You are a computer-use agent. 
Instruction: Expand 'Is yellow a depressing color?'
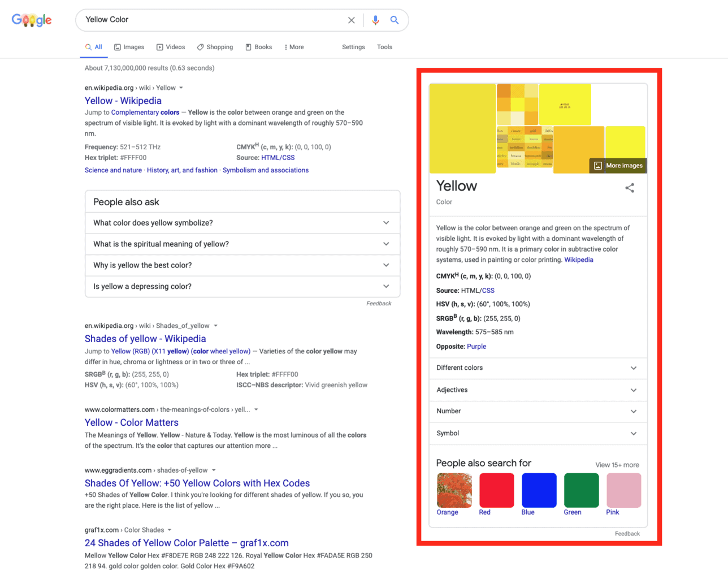tap(386, 287)
